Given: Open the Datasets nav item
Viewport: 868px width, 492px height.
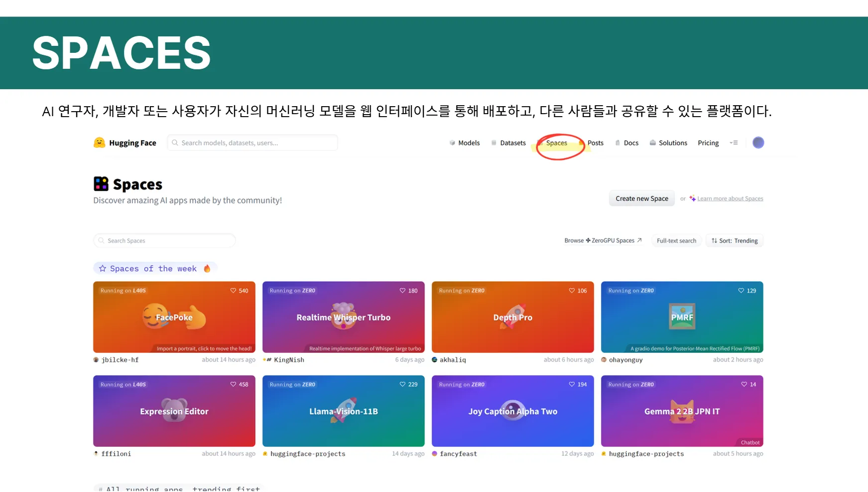Looking at the screenshot, I should click(x=508, y=143).
